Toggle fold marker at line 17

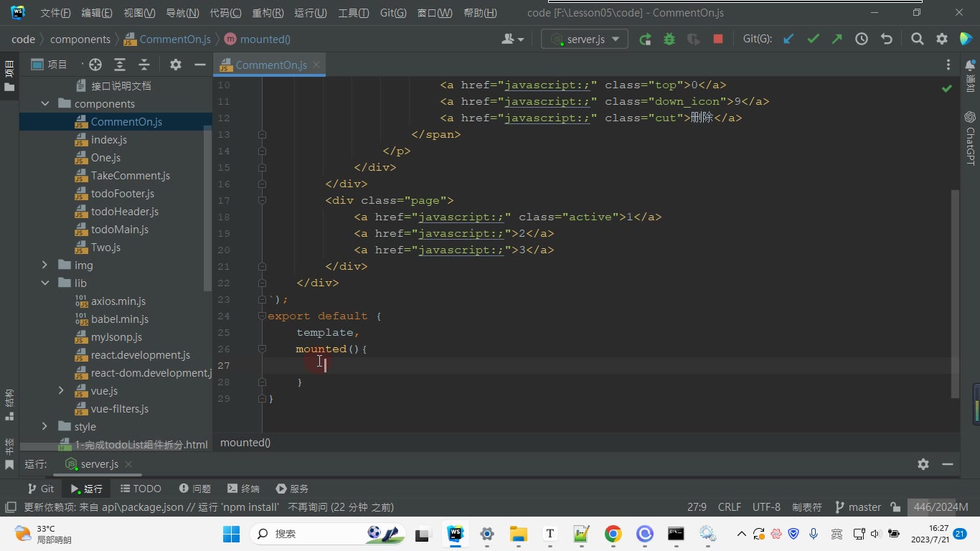click(262, 200)
